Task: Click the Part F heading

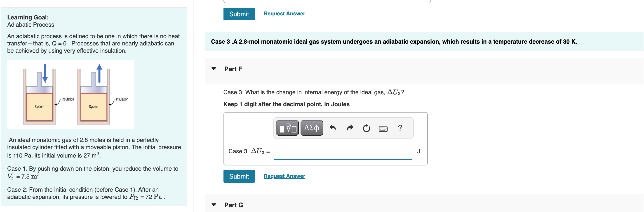Action: [233, 69]
